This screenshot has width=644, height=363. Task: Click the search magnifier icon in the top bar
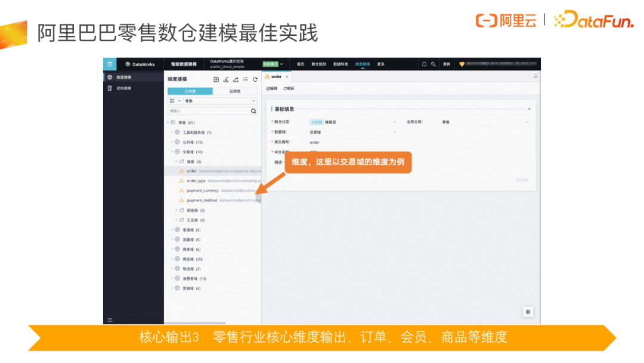pyautogui.click(x=432, y=64)
